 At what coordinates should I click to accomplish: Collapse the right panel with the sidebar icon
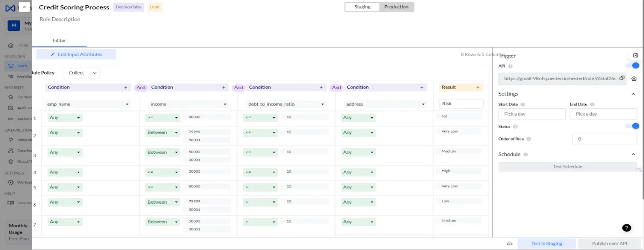click(636, 56)
